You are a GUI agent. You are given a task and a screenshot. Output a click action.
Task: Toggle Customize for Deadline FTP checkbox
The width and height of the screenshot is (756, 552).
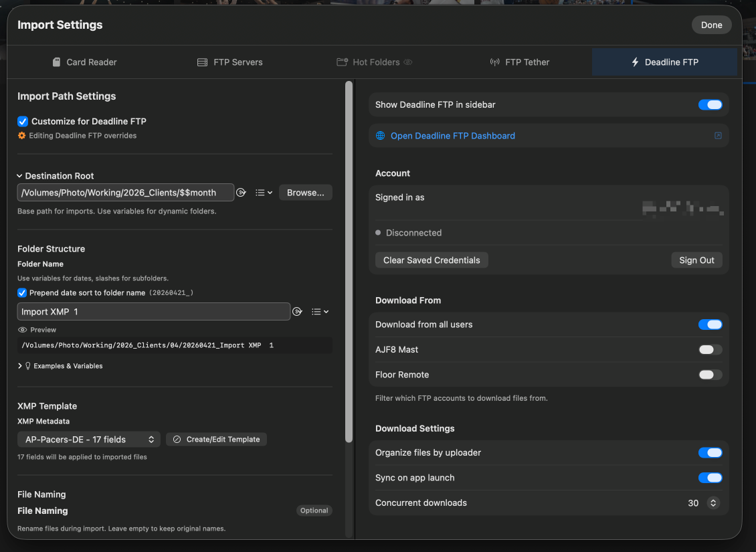coord(23,121)
